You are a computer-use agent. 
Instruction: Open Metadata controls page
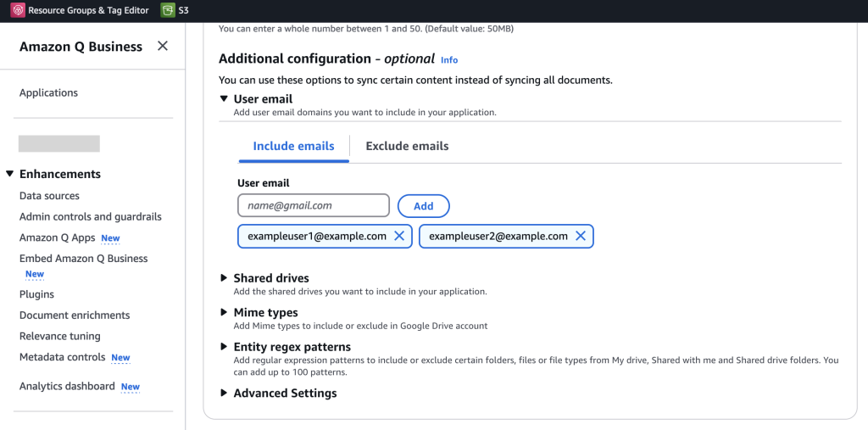click(x=62, y=357)
